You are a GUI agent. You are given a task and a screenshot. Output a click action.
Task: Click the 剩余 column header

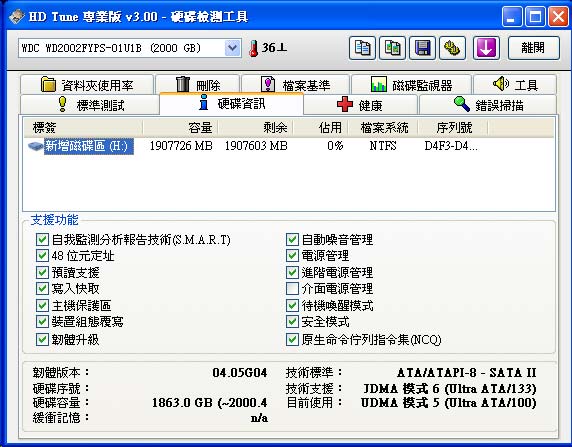pos(256,128)
